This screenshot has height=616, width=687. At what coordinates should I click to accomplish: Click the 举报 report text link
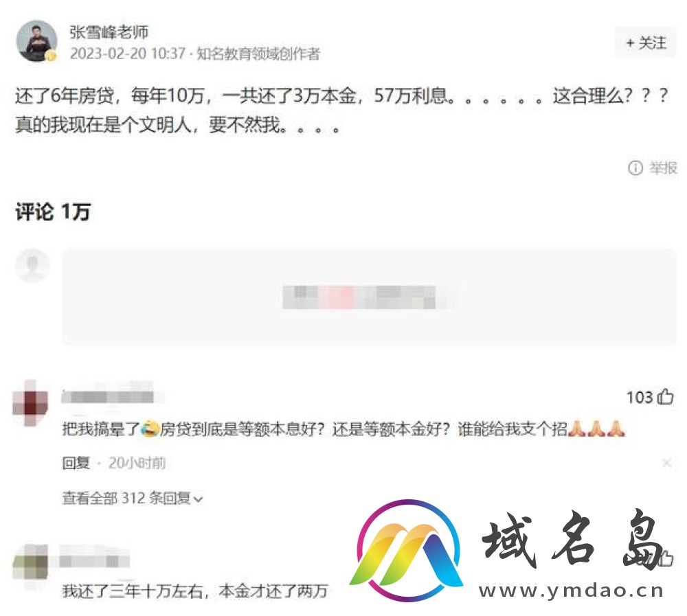(664, 168)
